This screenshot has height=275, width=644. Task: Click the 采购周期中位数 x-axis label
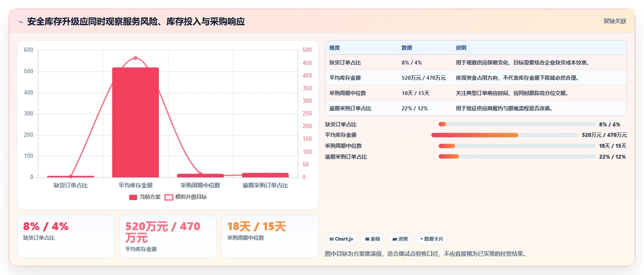click(200, 185)
